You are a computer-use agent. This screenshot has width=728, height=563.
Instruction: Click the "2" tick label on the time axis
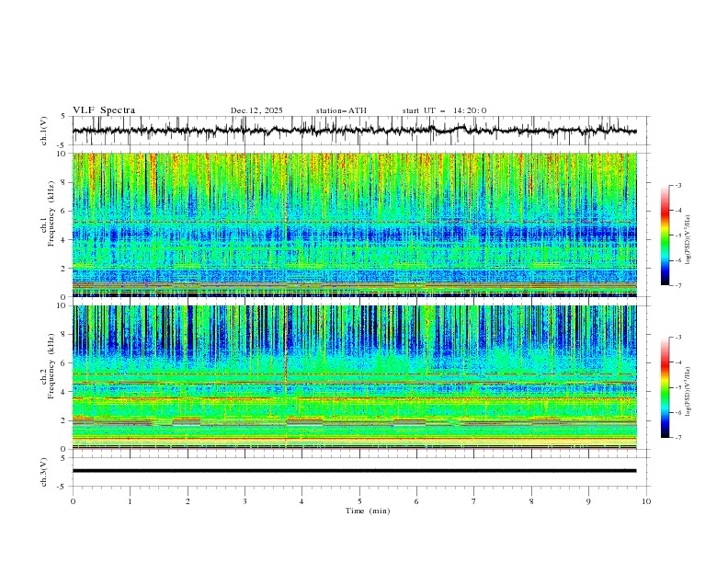pyautogui.click(x=188, y=501)
